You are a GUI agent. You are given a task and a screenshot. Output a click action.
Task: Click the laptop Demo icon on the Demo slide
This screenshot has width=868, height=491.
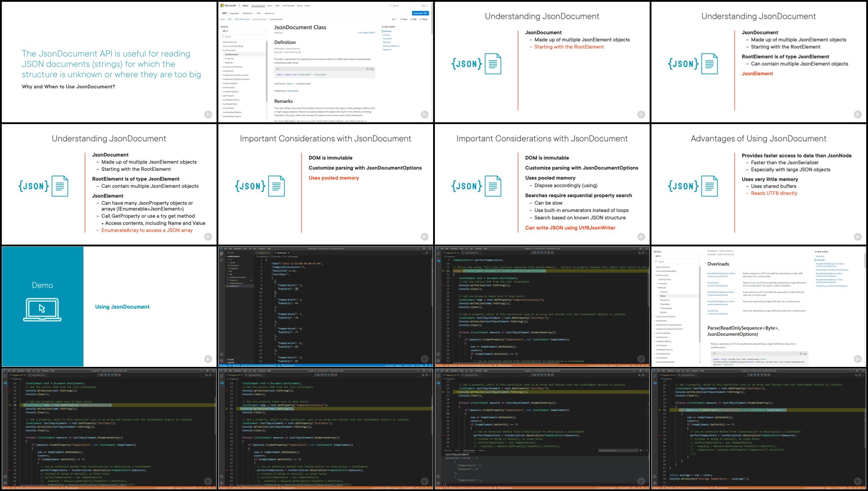(42, 309)
